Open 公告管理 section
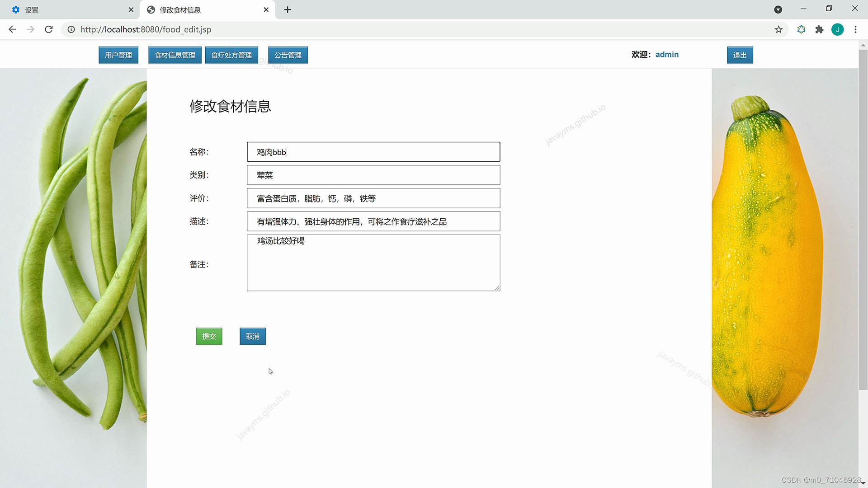This screenshot has height=488, width=868. [x=288, y=55]
